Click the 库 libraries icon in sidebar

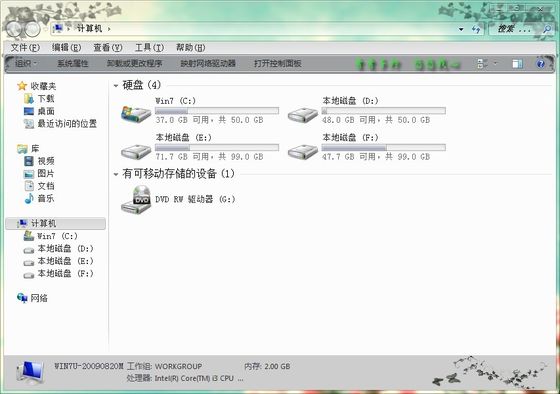22,149
